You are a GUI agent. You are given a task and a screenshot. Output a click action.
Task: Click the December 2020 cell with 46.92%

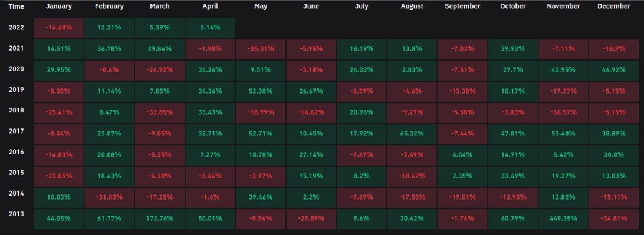[613, 70]
